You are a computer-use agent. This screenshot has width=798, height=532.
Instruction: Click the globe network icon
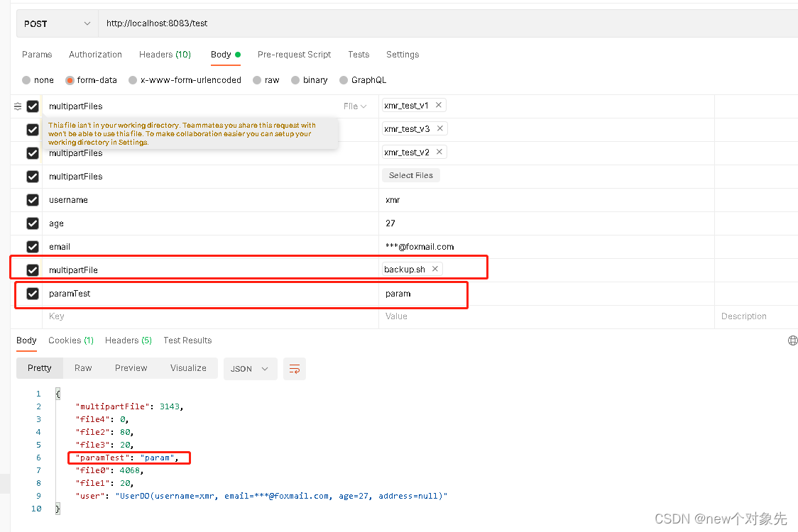point(792,340)
